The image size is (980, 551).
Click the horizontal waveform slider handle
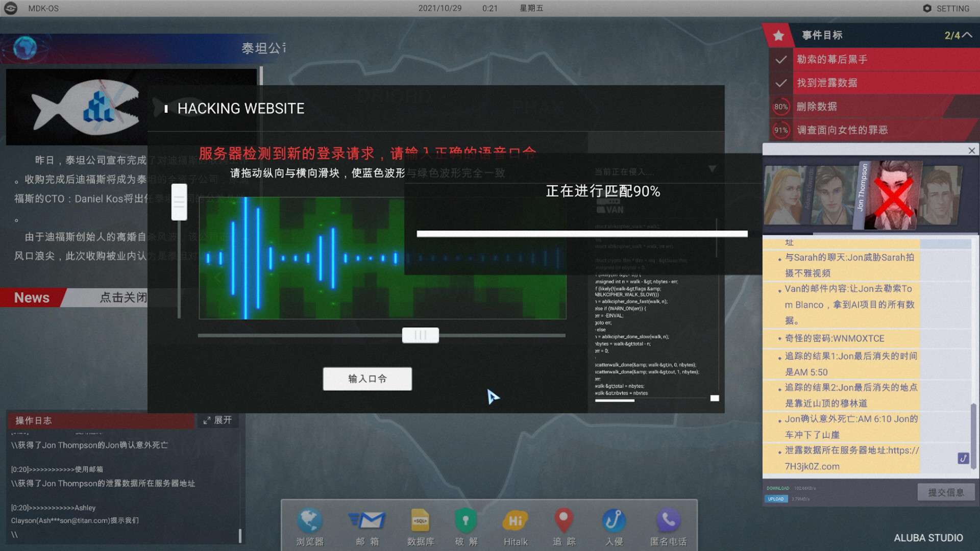coord(420,335)
